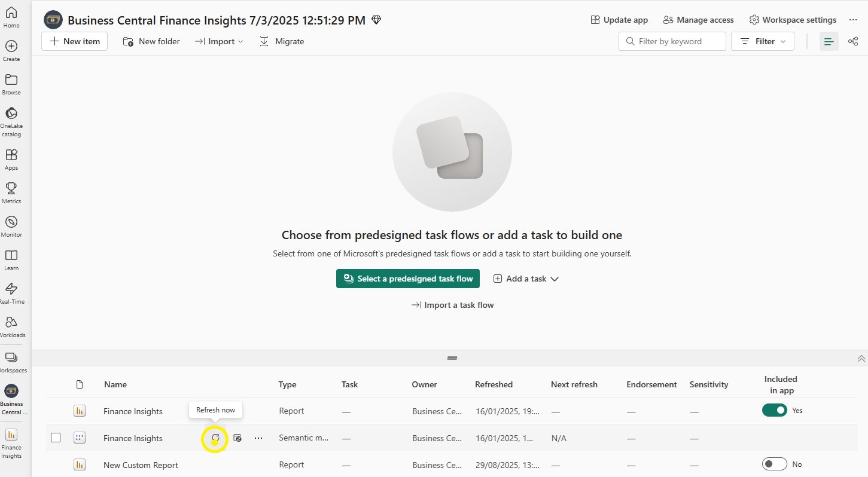Focus the Filter by keyword field
The width and height of the screenshot is (868, 477).
pyautogui.click(x=672, y=41)
